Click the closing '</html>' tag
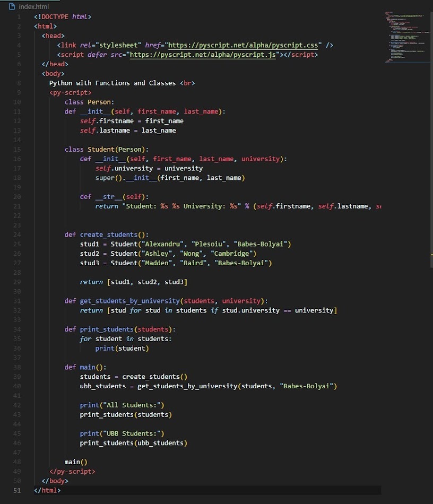Viewport: 433px width, 504px height. (x=47, y=491)
